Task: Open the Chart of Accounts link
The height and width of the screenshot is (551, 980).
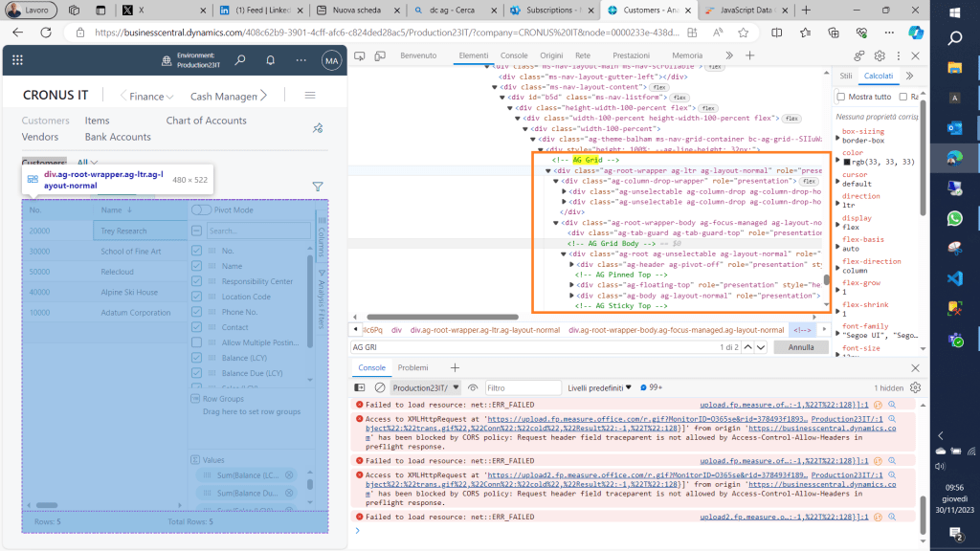Action: click(x=206, y=121)
